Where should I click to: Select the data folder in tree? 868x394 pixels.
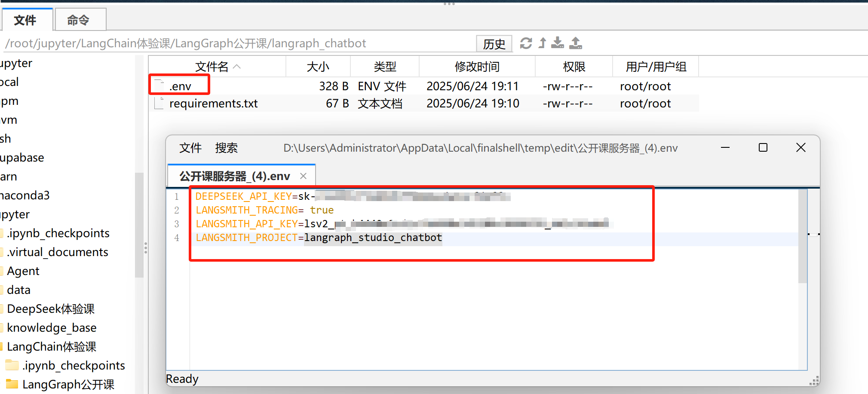point(18,290)
